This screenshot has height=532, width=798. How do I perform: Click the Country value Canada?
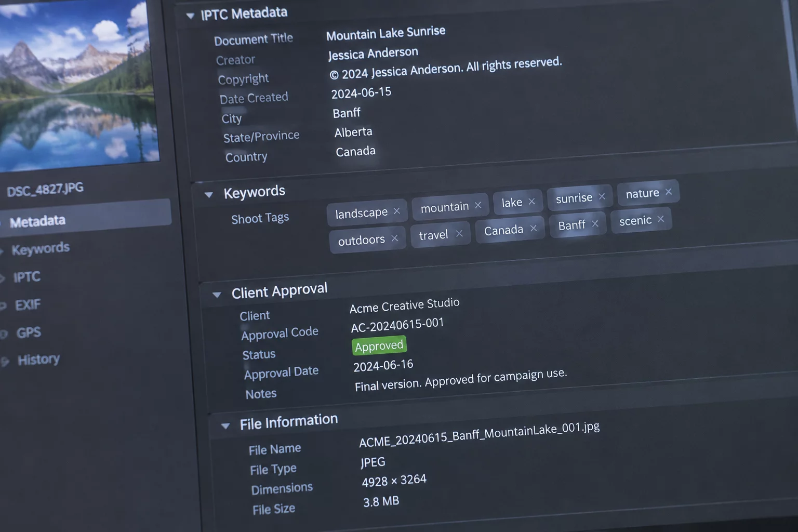356,152
